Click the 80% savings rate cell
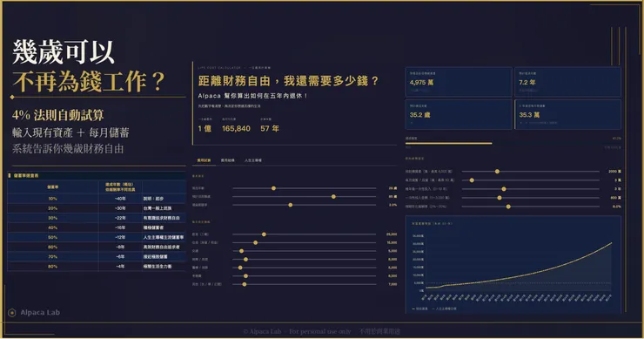 [52, 267]
